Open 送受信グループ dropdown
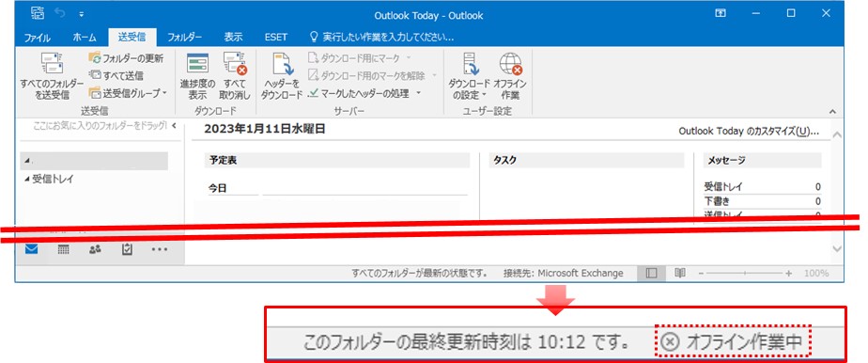This screenshot has width=868, height=363. coord(128,93)
